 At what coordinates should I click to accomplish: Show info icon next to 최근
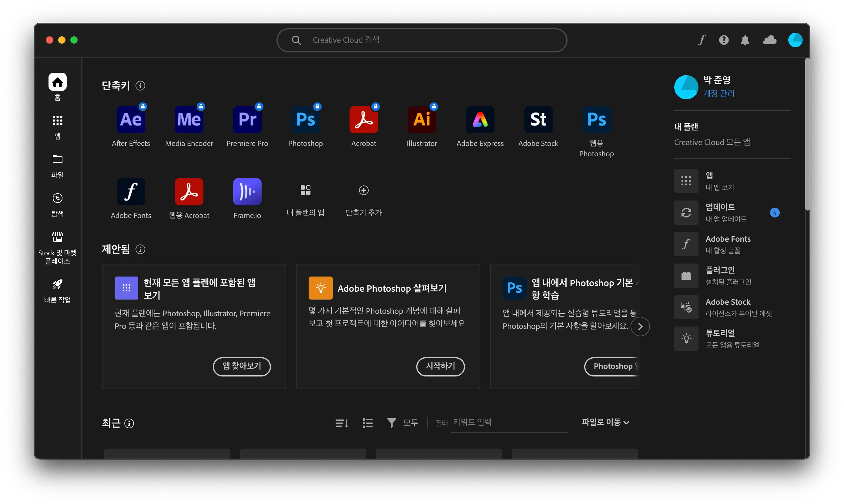click(129, 423)
